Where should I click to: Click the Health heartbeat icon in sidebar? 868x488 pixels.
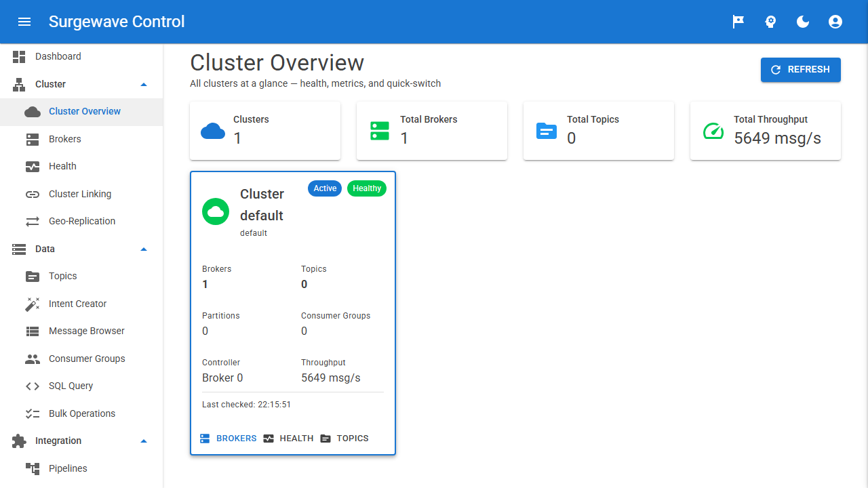[33, 167]
